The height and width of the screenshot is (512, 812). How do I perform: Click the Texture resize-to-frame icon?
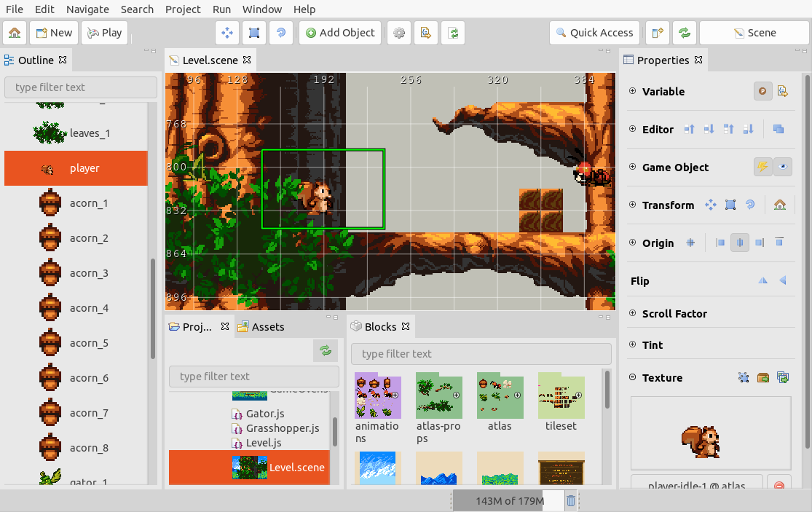pyautogui.click(x=744, y=377)
